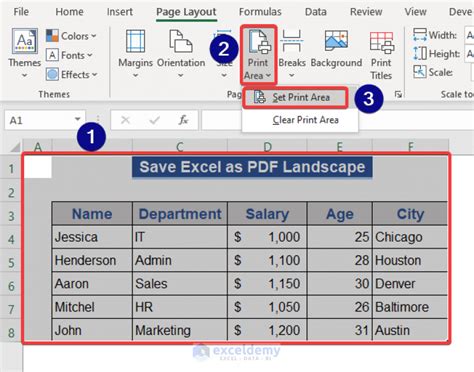This screenshot has height=372, width=474.
Task: Click the salary cell showing 1,050
Action: [267, 307]
